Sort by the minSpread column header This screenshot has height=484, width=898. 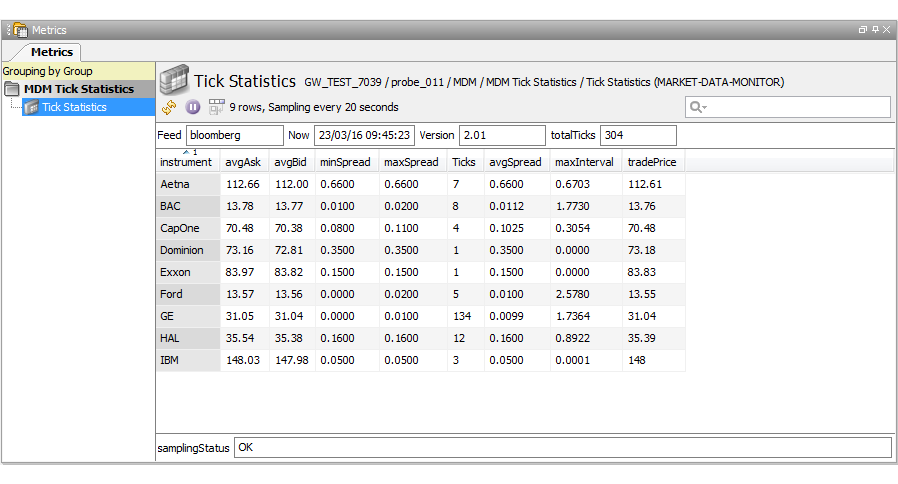pos(345,162)
